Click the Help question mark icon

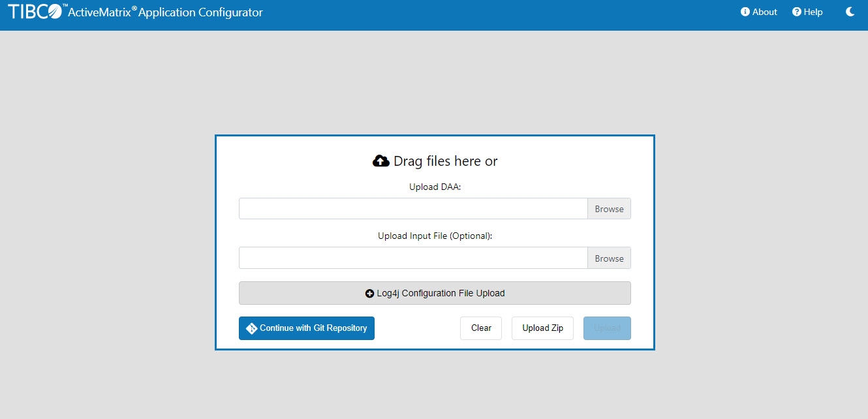797,12
